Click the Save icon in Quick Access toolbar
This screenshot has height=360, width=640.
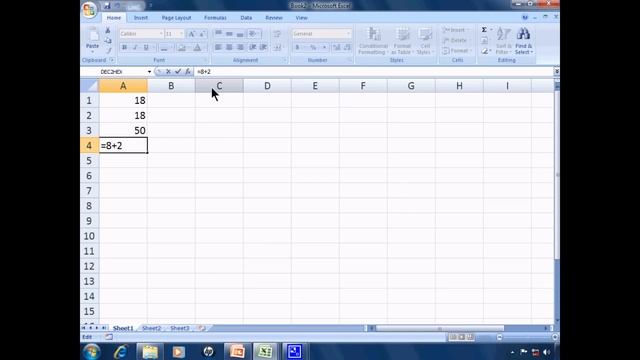[107, 6]
